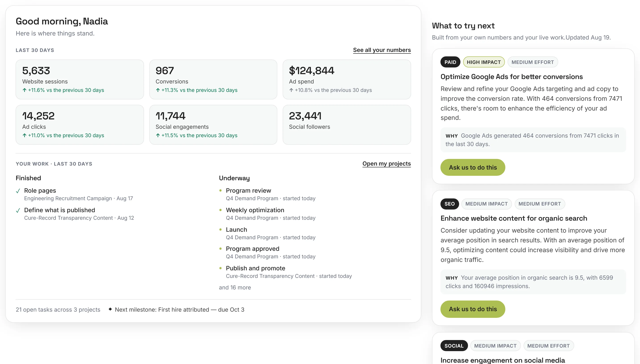Screen dimensions: 640x364
Task: Click 'Increase engagement on social media' heading
Action: (x=503, y=360)
